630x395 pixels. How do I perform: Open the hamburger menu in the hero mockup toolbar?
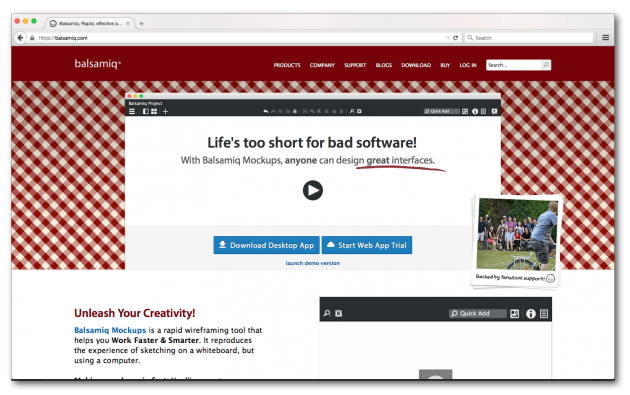132,111
